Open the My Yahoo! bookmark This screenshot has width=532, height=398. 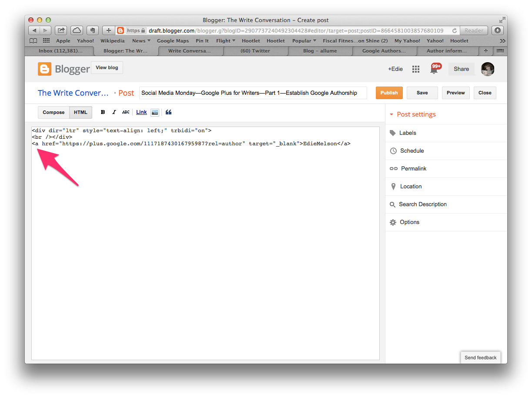(x=407, y=41)
